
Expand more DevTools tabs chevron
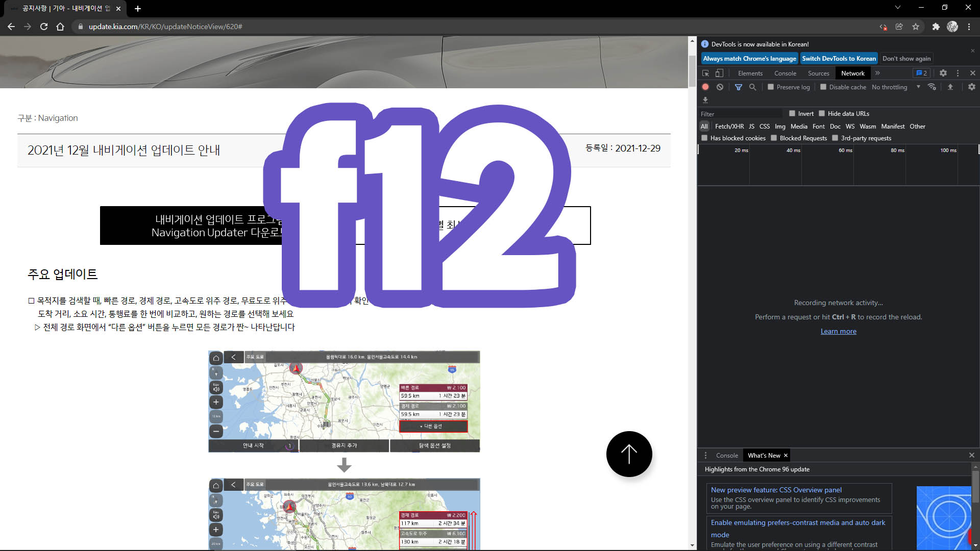point(877,73)
